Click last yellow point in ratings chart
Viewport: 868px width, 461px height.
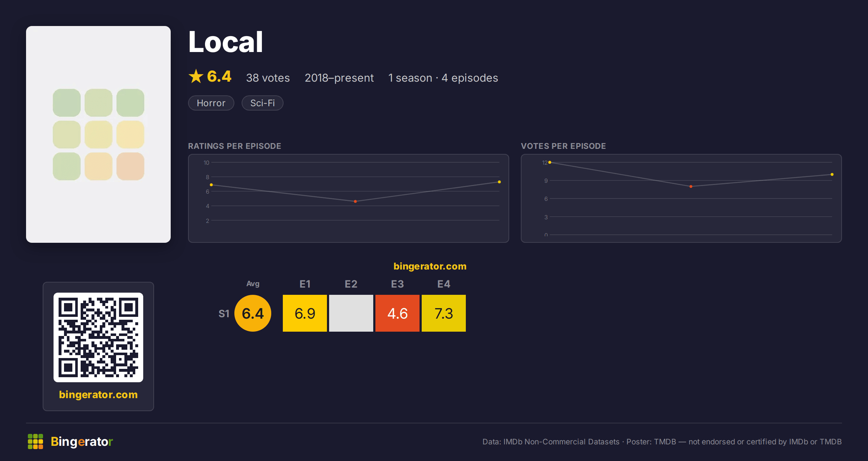click(x=499, y=182)
